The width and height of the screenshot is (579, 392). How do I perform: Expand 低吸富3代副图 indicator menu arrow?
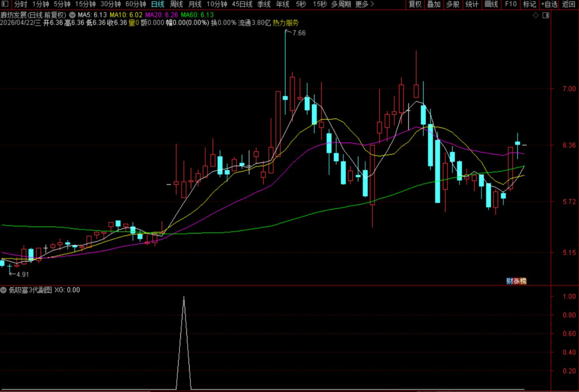click(3, 290)
